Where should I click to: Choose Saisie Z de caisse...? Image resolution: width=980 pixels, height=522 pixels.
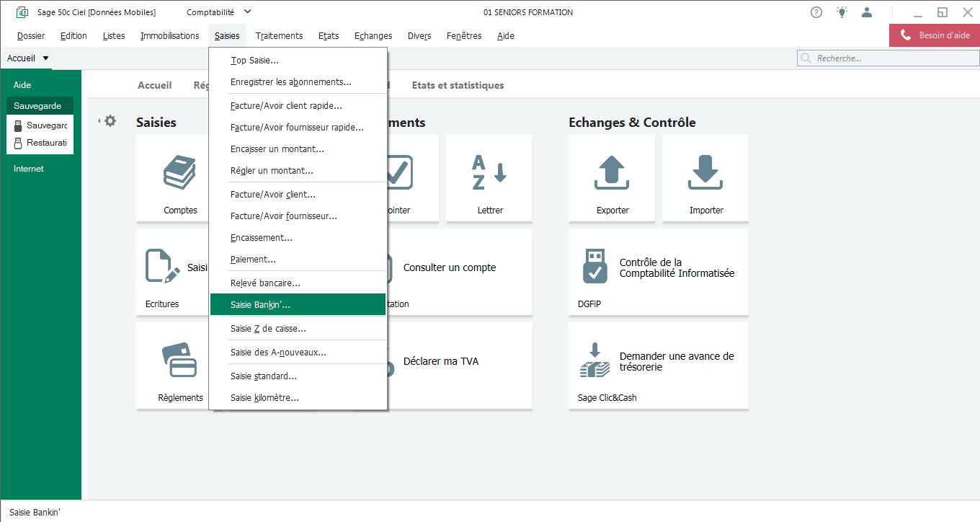point(298,329)
